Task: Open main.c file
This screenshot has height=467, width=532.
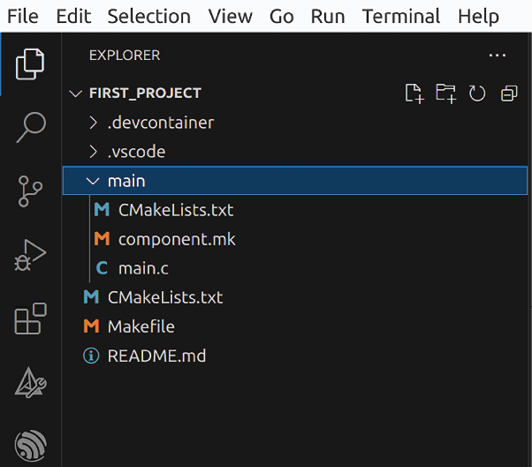Action: pos(143,268)
